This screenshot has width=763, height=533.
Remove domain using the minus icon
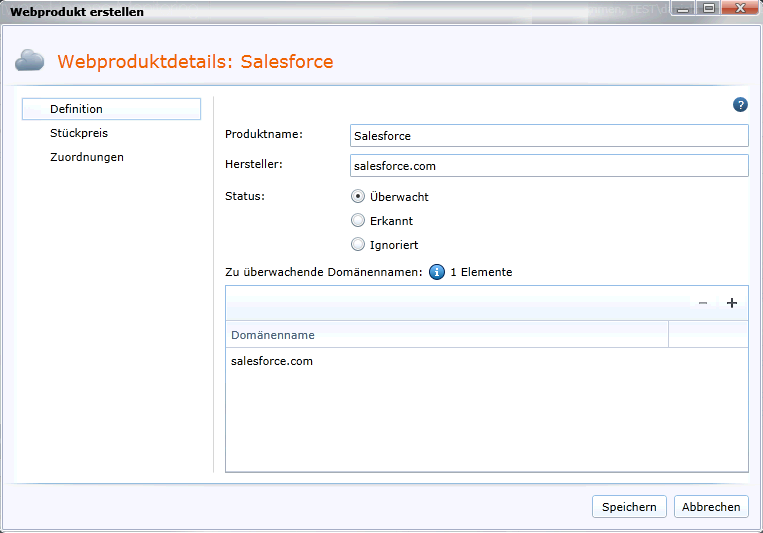[x=703, y=303]
